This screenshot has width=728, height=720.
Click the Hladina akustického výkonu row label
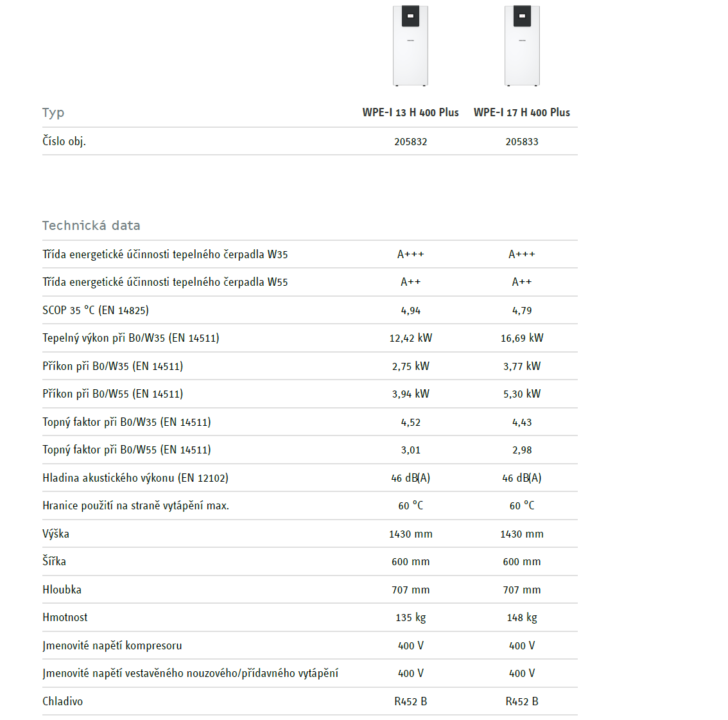click(x=135, y=478)
